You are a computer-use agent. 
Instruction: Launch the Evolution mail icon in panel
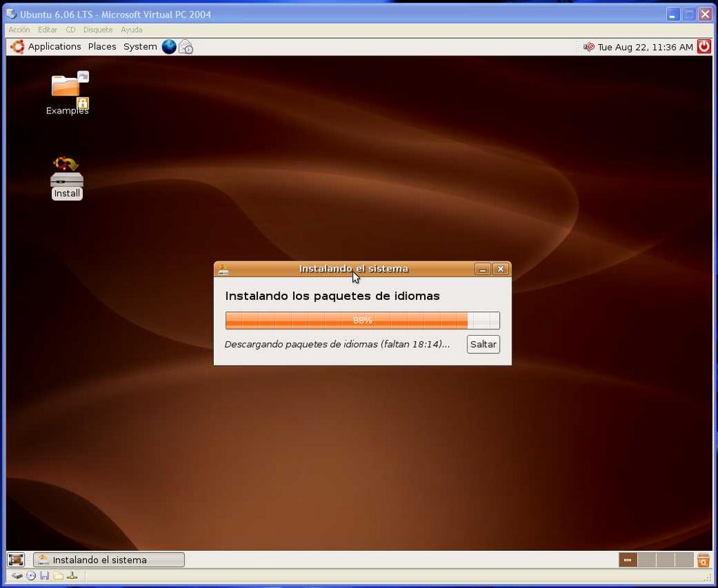[185, 47]
